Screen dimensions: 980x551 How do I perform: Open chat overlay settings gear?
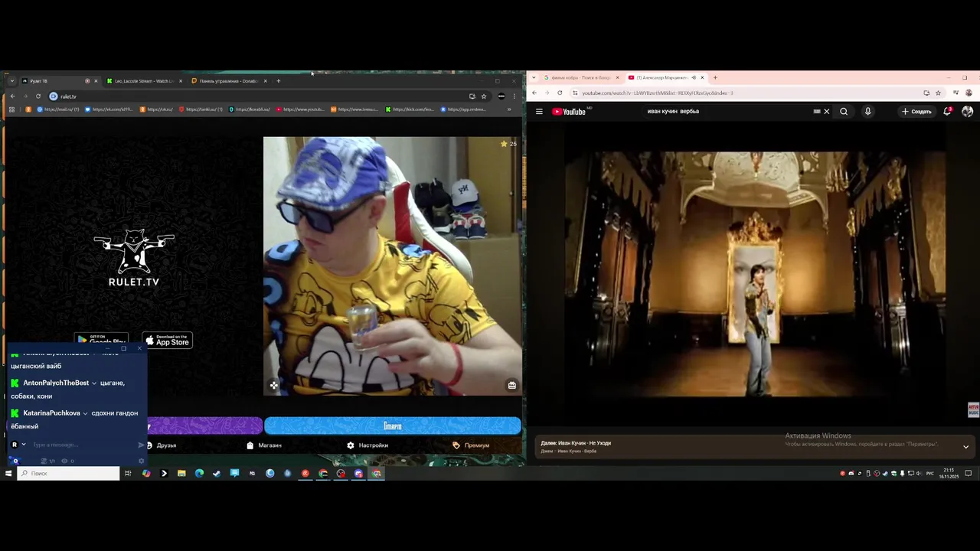141,461
